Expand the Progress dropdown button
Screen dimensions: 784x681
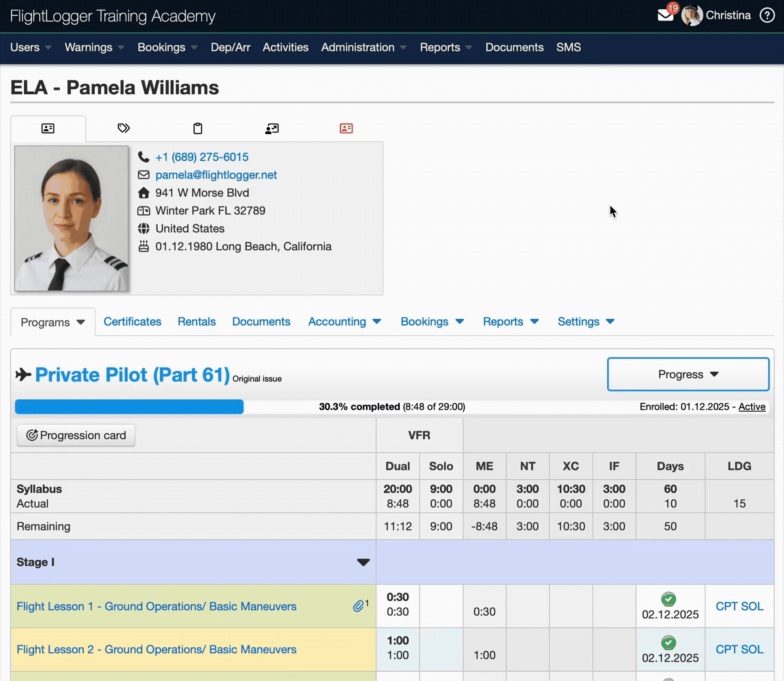coord(688,374)
